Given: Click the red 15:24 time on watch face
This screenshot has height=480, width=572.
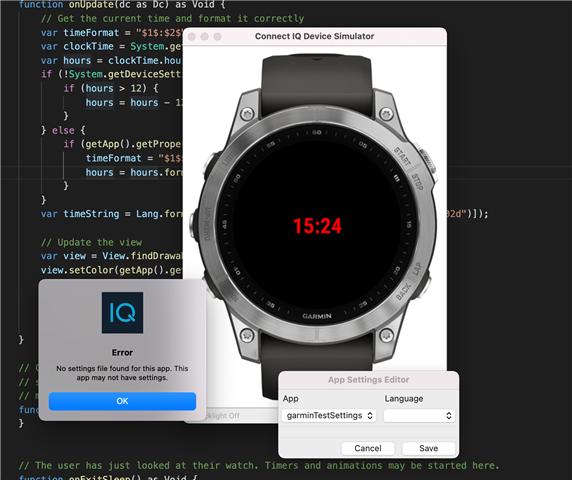Looking at the screenshot, I should pos(317,226).
